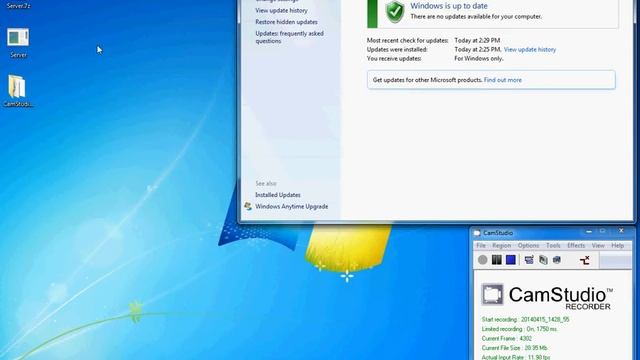
Task: Click View update history beside install time
Action: click(x=530, y=49)
